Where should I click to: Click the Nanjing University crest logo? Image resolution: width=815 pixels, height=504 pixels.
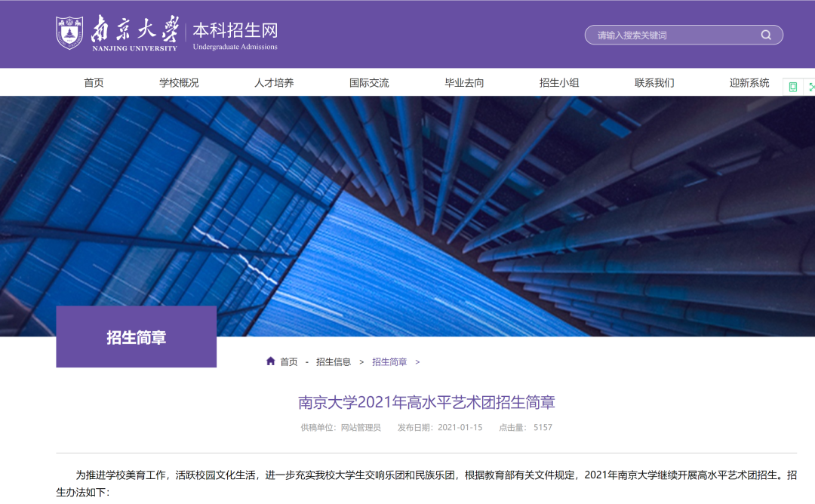point(69,33)
